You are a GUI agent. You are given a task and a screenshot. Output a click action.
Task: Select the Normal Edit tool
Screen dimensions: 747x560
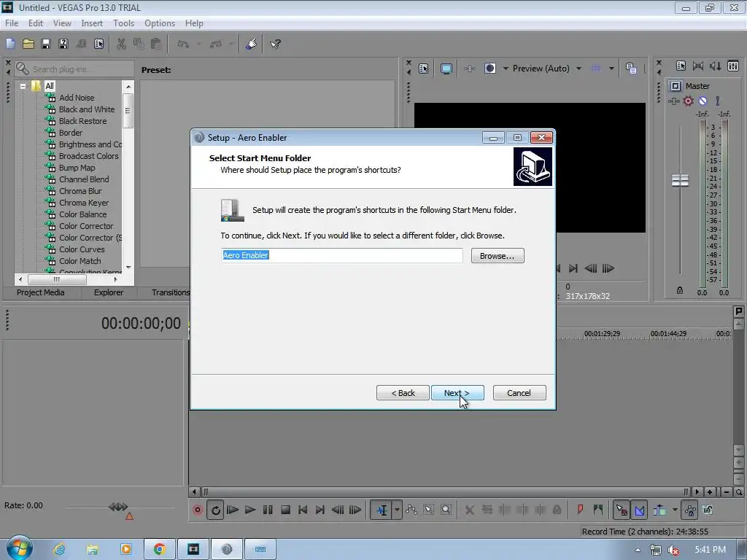coord(382,510)
